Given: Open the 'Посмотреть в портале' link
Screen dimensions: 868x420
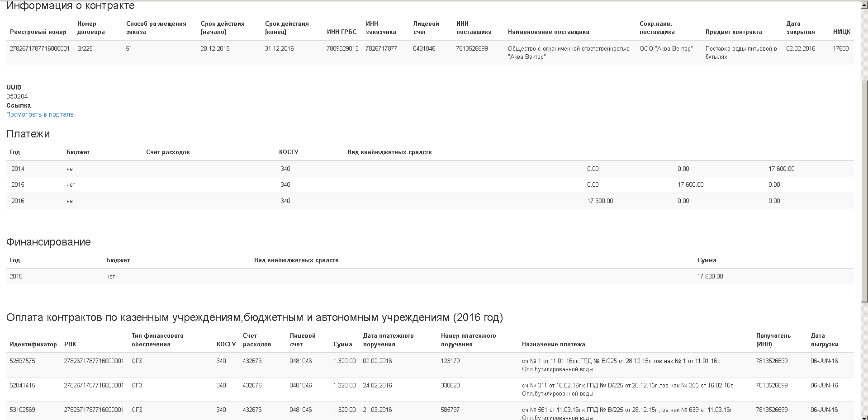Looking at the screenshot, I should 40,114.
